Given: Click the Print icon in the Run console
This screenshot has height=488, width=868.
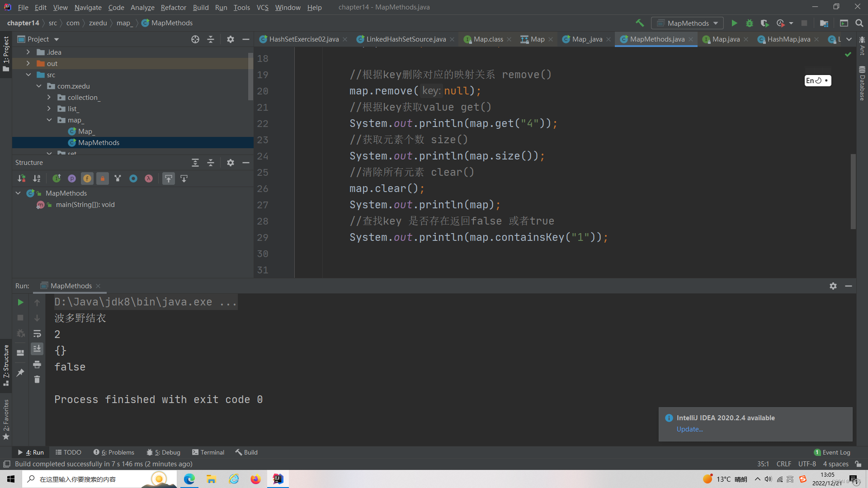Looking at the screenshot, I should click(37, 364).
